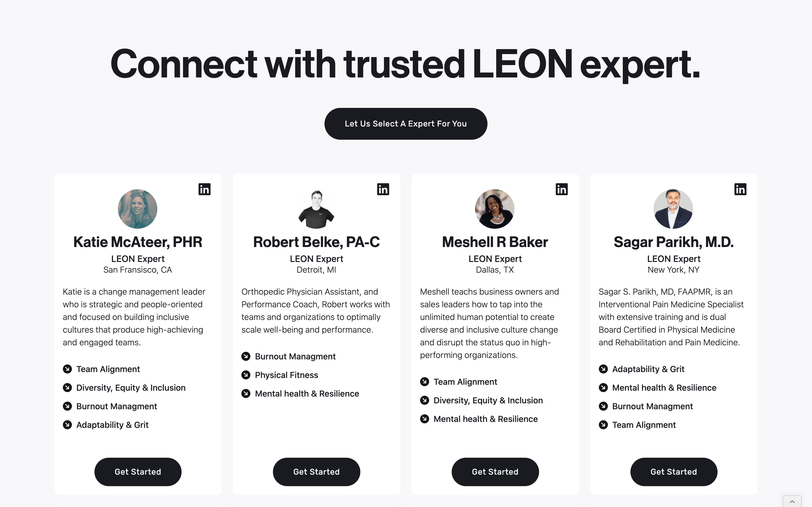Click arrow icon next to Katie's Team Alignment

(x=67, y=369)
